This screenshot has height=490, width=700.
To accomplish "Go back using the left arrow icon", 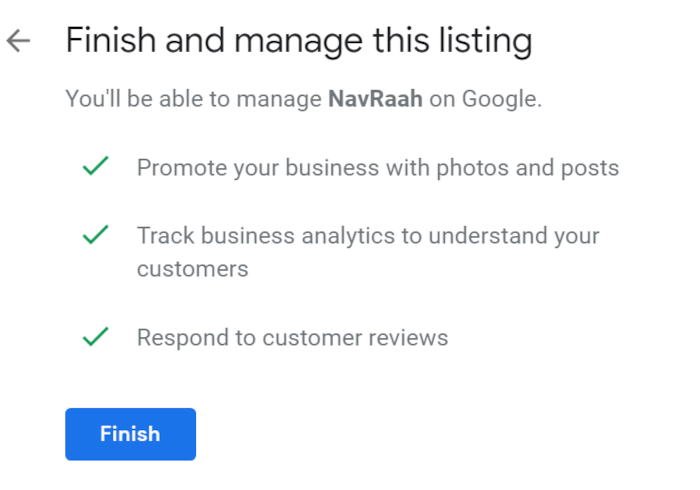I will click(x=18, y=41).
